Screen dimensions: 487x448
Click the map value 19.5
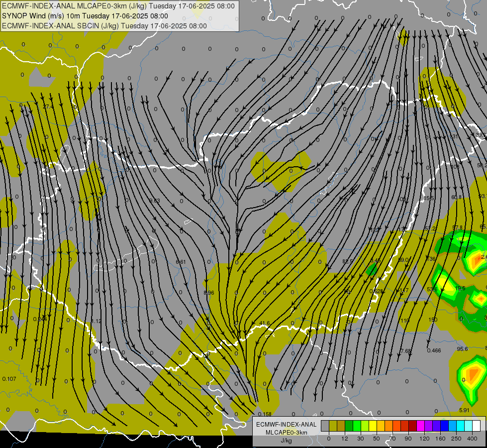pyautogui.click(x=460, y=289)
